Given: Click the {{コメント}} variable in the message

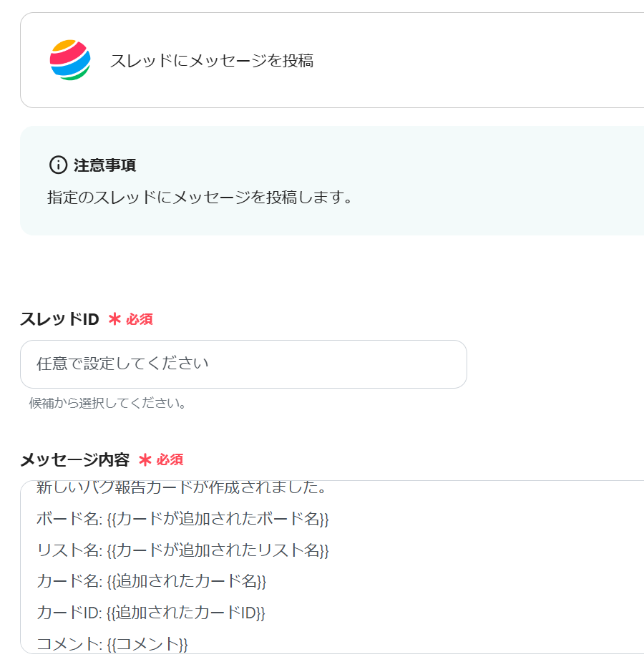Looking at the screenshot, I should (x=147, y=644).
